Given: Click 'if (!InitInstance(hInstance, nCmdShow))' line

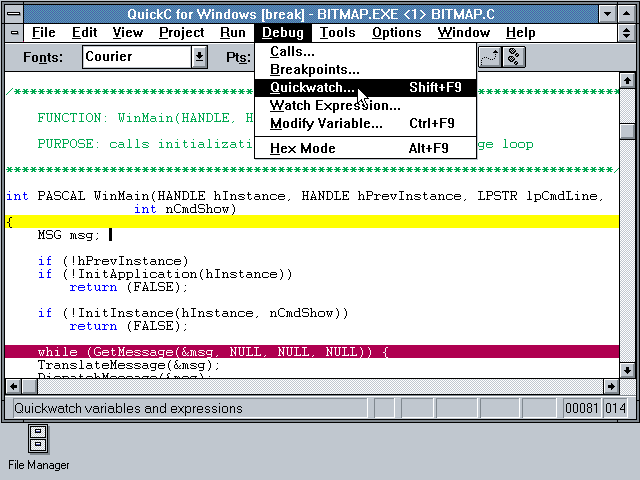Looking at the screenshot, I should point(193,313).
